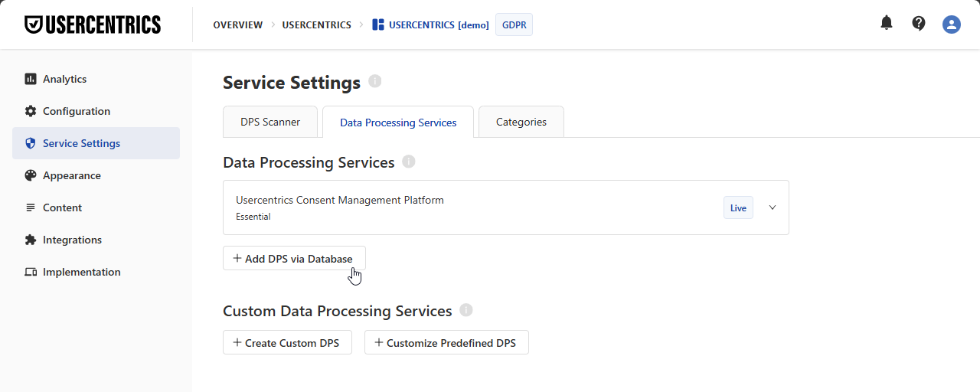980x392 pixels.
Task: Open the notifications bell
Action: [887, 23]
